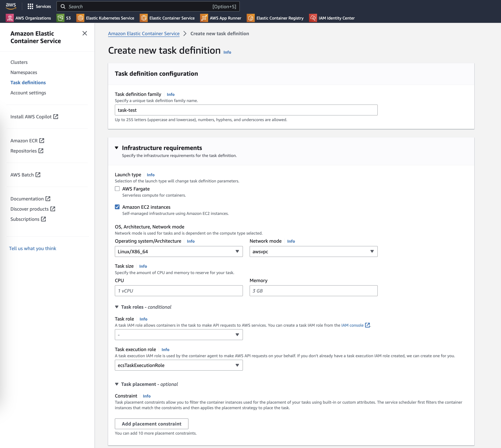Screen dimensions: 501x448
Task: Go to Clusters in the sidebar
Action: (x=19, y=62)
